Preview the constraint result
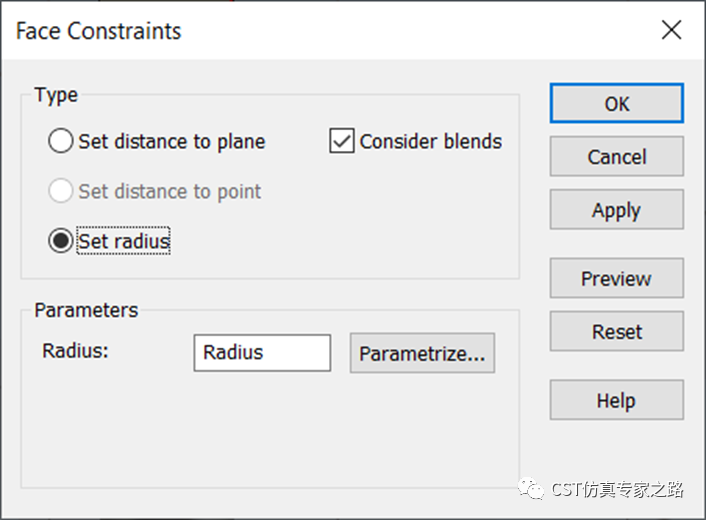This screenshot has height=520, width=706. click(616, 278)
